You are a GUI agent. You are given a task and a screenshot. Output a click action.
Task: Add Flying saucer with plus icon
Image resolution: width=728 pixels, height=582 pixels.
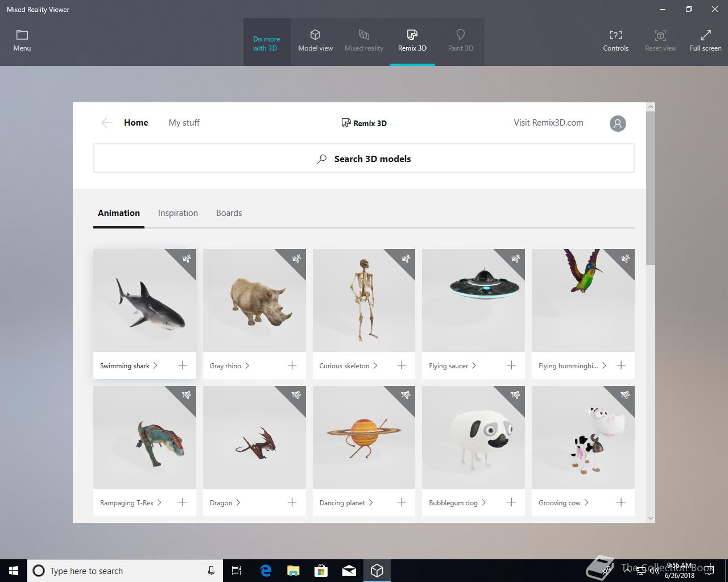click(x=511, y=365)
